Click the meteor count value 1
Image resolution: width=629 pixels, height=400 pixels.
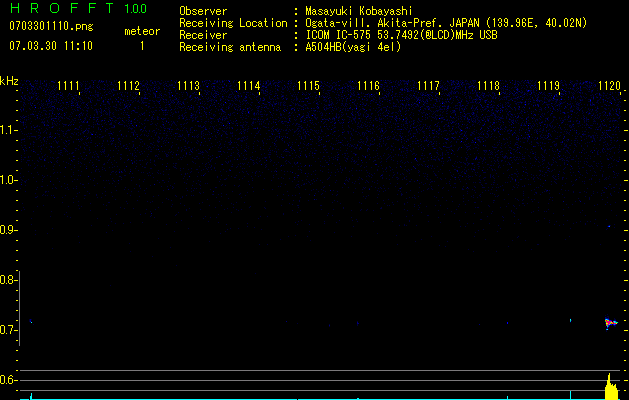(142, 46)
